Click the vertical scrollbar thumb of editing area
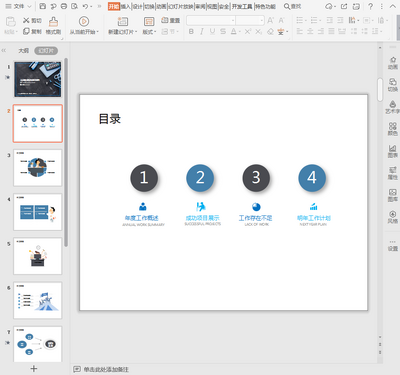This screenshot has width=400, height=375. pos(380,89)
